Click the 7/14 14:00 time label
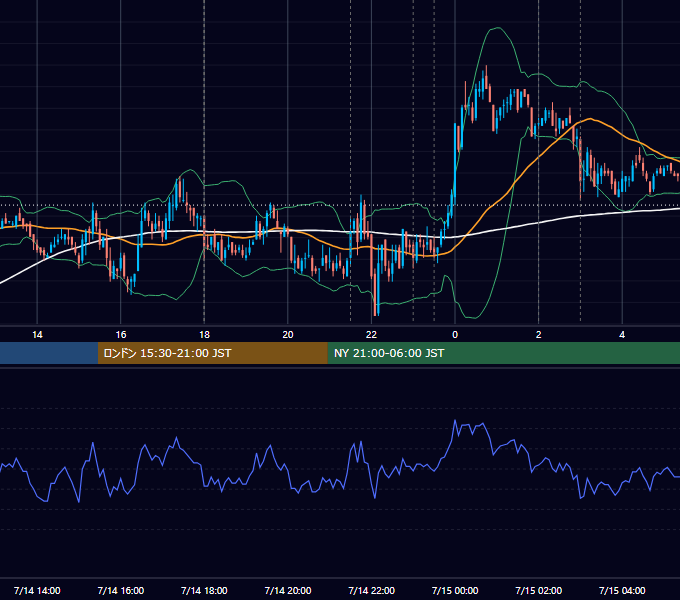Image resolution: width=680 pixels, height=600 pixels. pyautogui.click(x=37, y=590)
